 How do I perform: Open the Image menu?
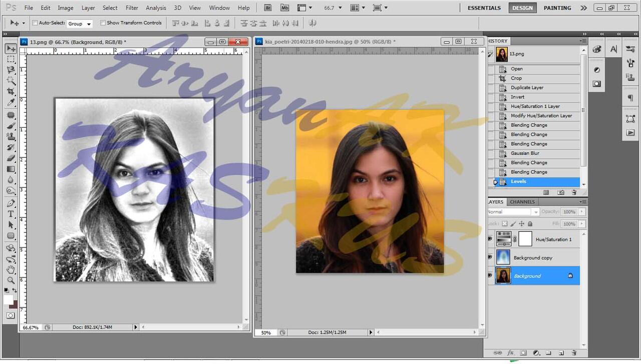click(66, 8)
